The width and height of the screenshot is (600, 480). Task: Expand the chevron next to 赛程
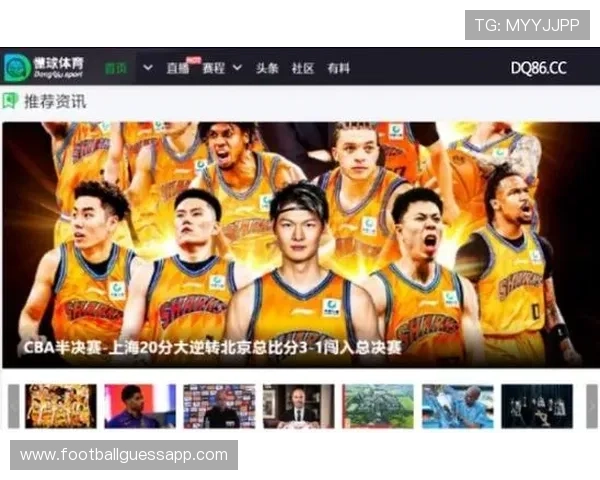[x=237, y=68]
